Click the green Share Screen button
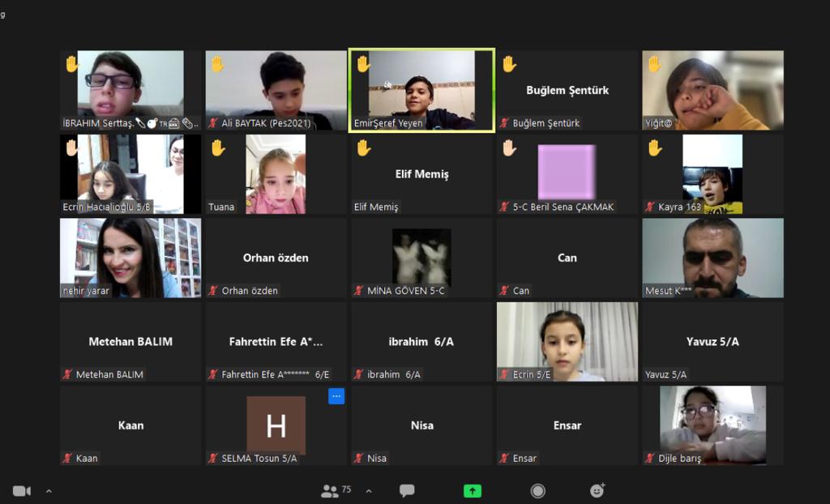This screenshot has width=830, height=504. tap(473, 491)
